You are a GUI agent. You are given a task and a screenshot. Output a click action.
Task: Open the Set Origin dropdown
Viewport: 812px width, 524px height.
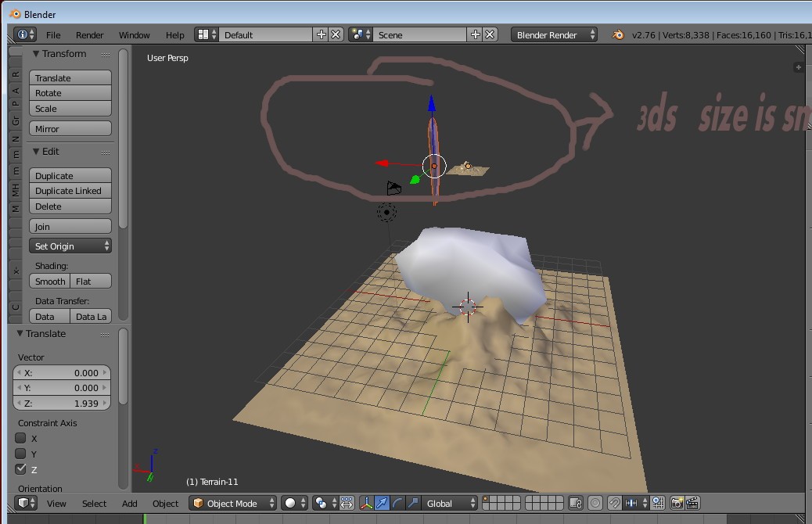pos(70,246)
